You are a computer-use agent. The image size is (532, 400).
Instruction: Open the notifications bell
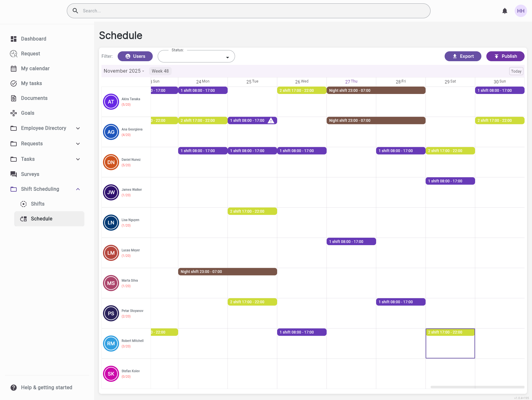505,11
